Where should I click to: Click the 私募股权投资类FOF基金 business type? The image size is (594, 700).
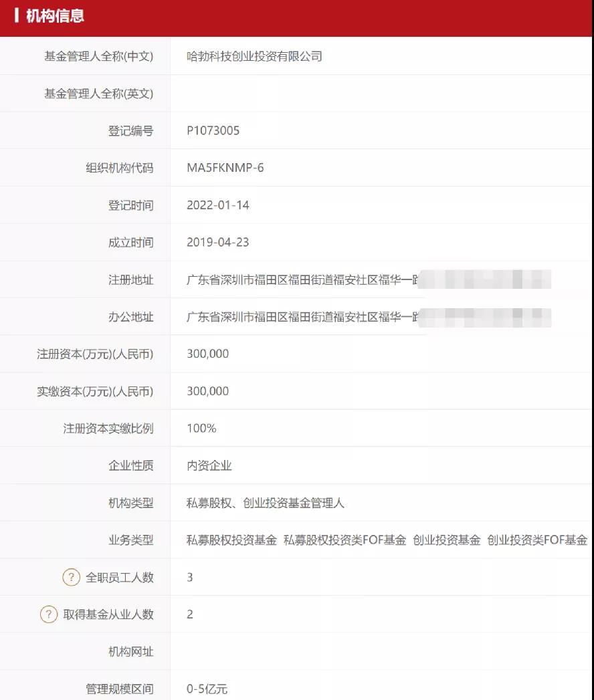coord(344,540)
